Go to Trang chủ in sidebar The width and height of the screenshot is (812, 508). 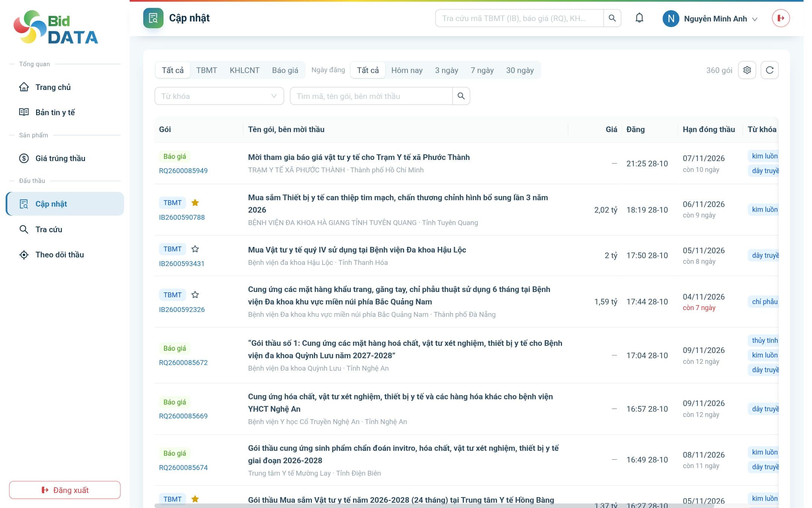[x=65, y=87]
